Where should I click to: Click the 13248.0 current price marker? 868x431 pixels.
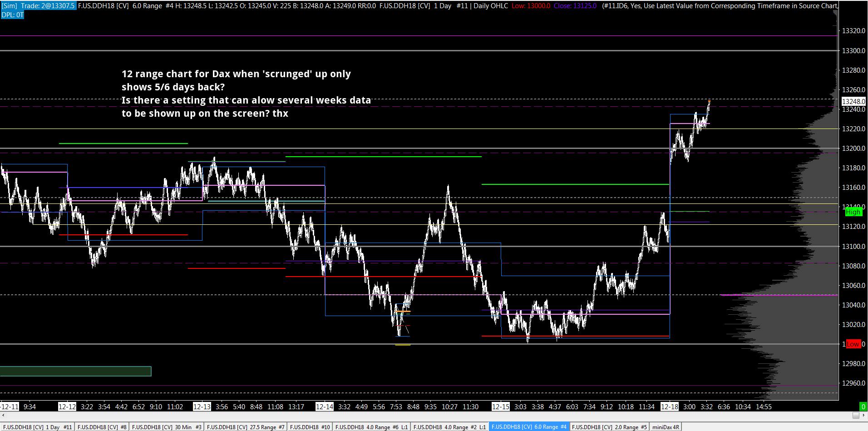tap(853, 101)
